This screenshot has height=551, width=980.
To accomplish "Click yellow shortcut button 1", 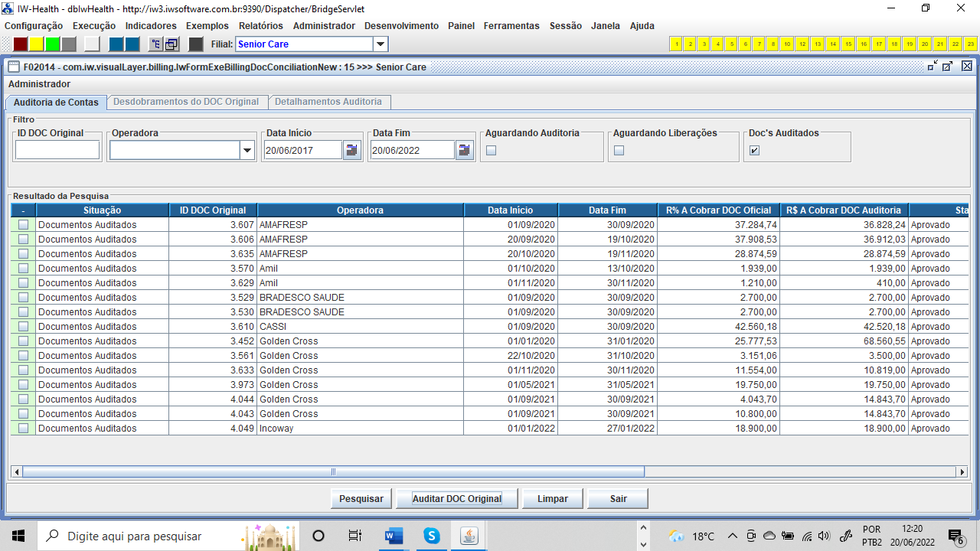I will (676, 44).
